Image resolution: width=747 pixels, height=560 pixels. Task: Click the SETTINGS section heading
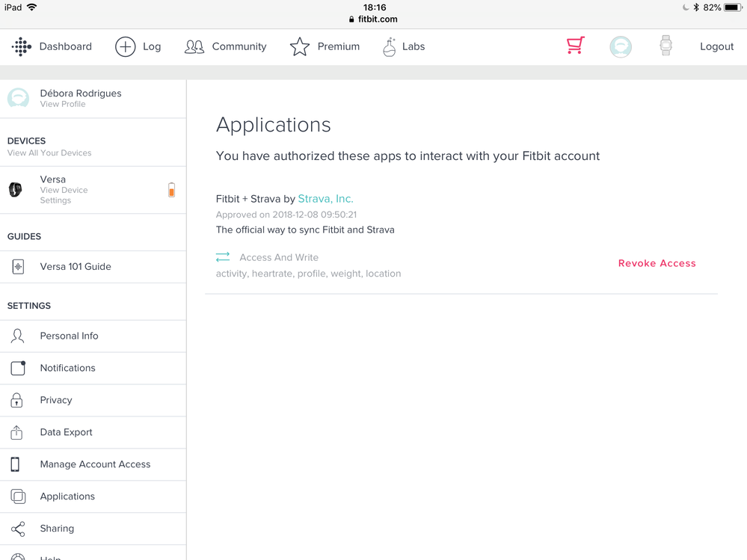(29, 306)
